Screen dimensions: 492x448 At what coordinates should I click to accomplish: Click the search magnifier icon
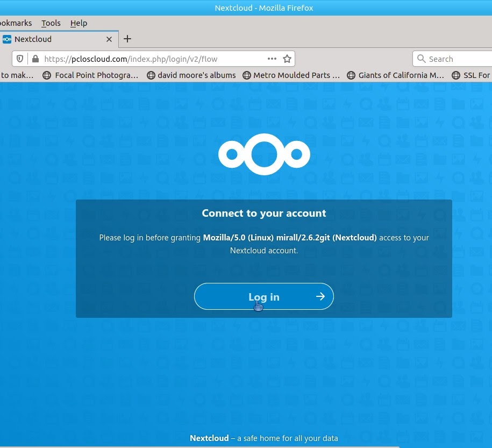tap(421, 59)
